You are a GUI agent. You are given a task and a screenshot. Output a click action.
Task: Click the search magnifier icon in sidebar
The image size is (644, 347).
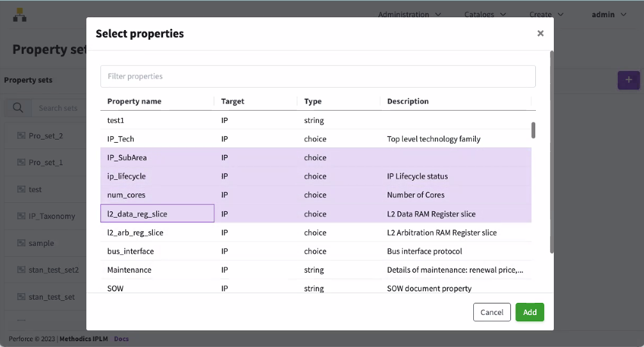tap(18, 108)
